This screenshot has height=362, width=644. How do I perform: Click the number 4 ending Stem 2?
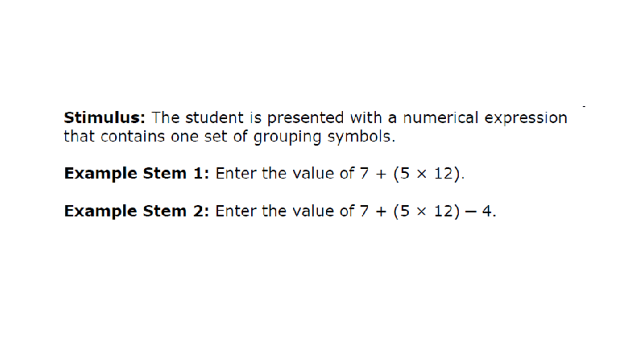(x=487, y=212)
